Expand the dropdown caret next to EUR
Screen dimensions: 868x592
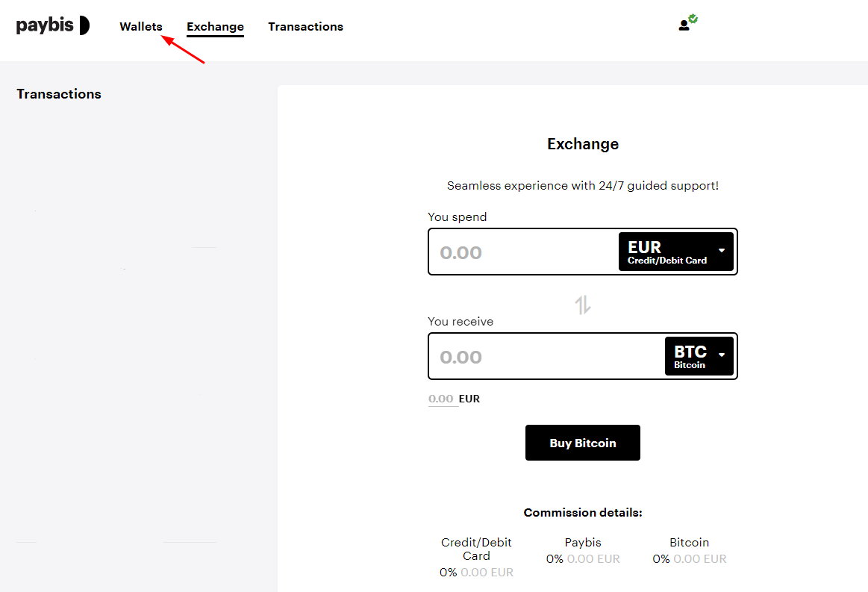(721, 252)
